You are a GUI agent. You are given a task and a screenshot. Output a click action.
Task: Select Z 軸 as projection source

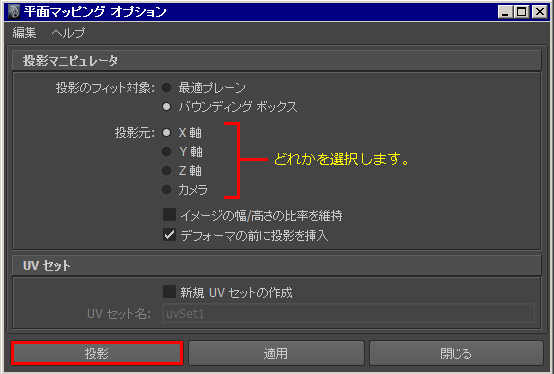(x=166, y=171)
